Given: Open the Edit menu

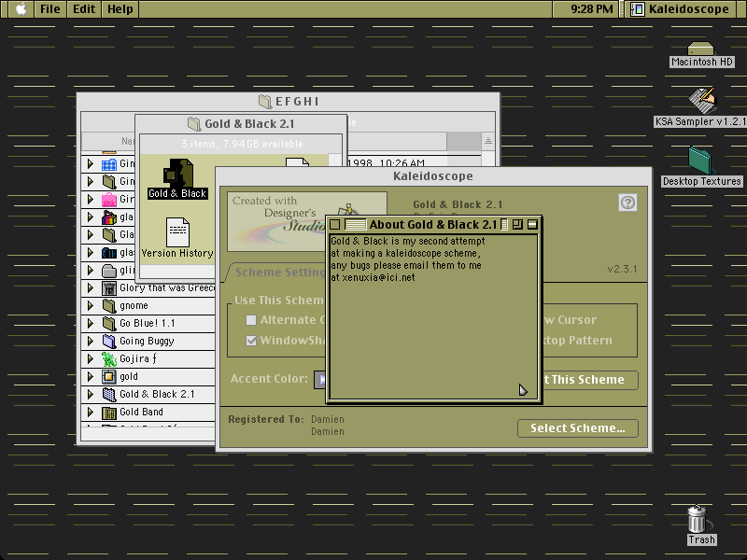Looking at the screenshot, I should click(84, 9).
